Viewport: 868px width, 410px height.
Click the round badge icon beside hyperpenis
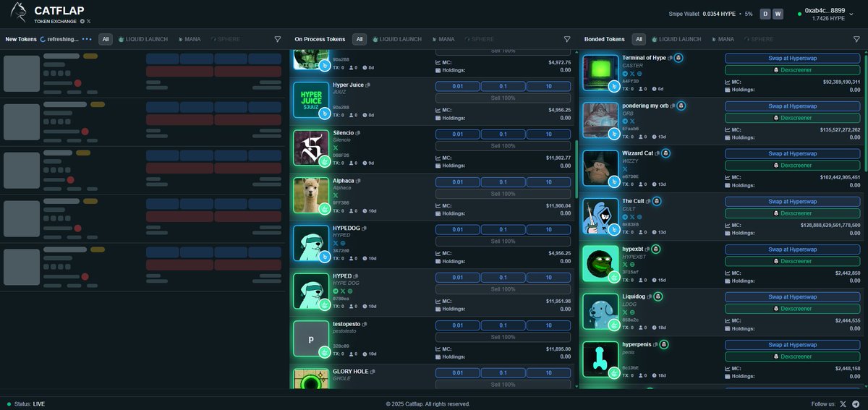click(x=663, y=344)
